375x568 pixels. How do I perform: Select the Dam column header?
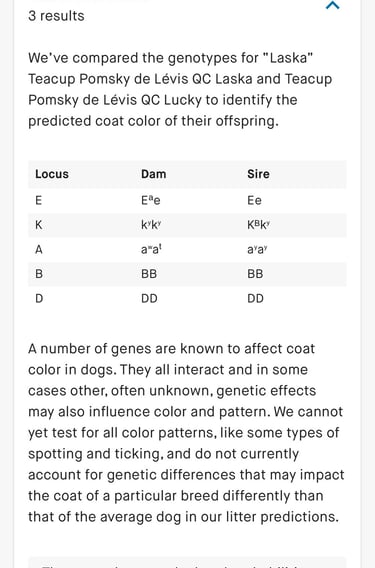[x=154, y=174]
